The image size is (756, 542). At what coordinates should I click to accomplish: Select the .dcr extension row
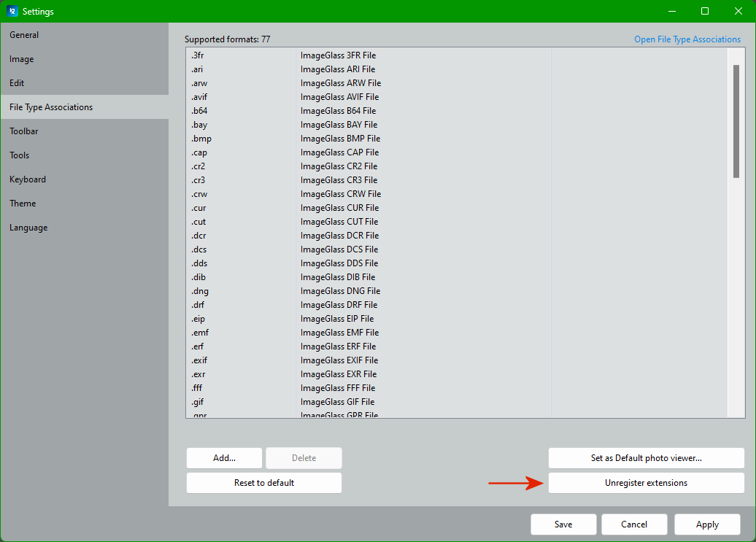tap(456, 236)
